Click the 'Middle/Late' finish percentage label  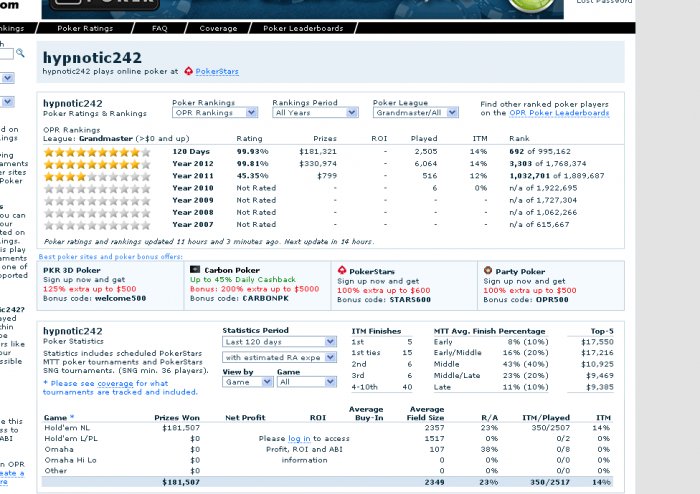(457, 375)
